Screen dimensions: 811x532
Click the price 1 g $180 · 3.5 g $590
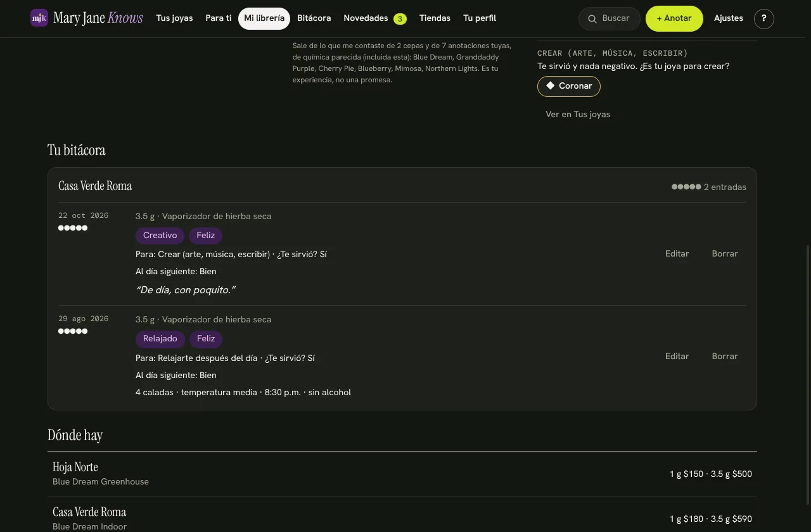click(711, 519)
